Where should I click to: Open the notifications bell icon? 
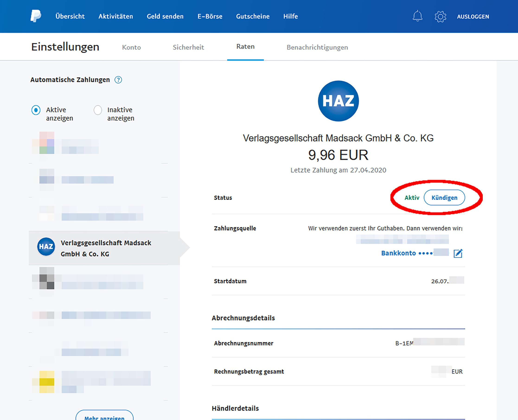tap(417, 16)
